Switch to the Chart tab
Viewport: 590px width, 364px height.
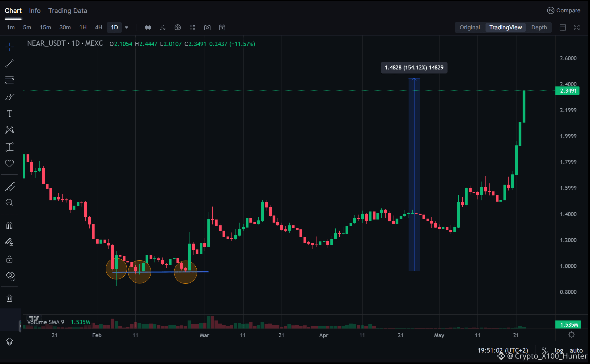13,11
